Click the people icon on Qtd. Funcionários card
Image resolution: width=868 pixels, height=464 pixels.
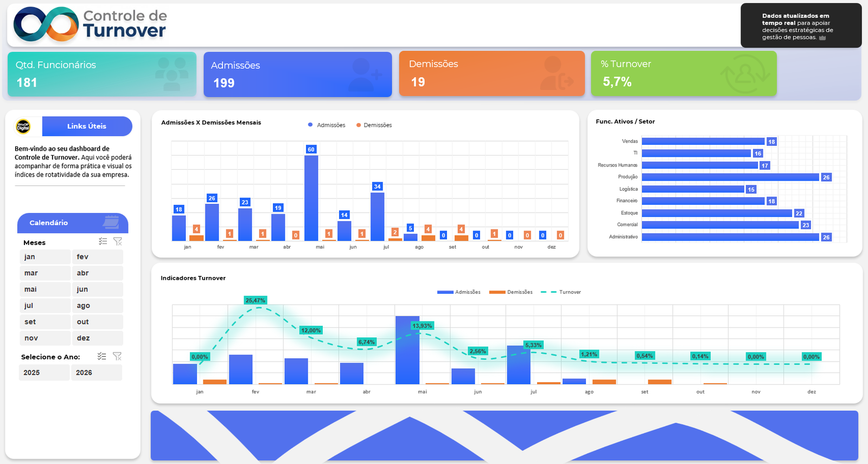pos(171,74)
